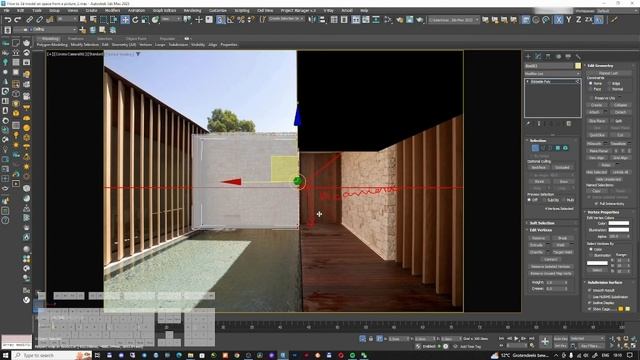Viewport: 640px width, 360px height.
Task: Select the Face constraint radio button
Action: tap(591, 89)
